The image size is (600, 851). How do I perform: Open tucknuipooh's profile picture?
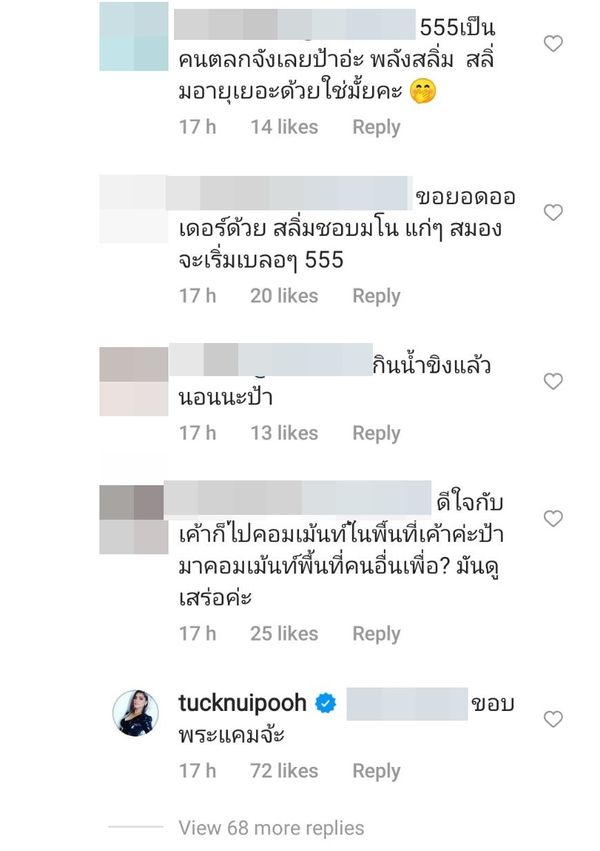[x=136, y=713]
